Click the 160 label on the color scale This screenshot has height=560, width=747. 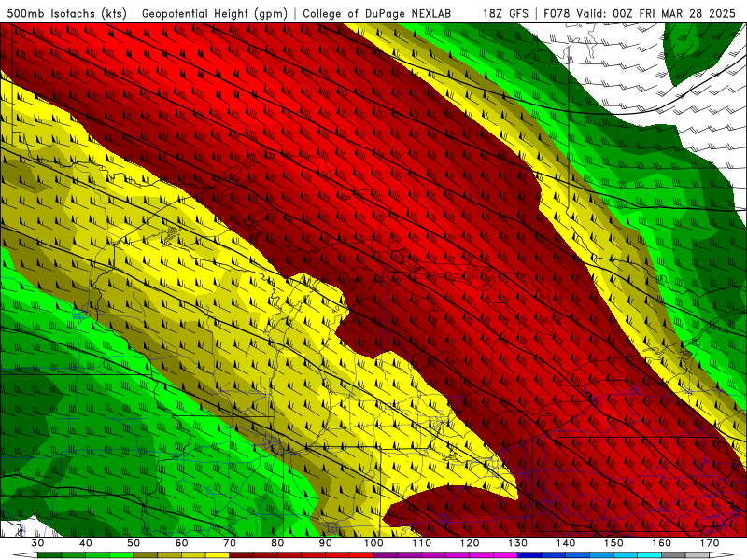(662, 543)
